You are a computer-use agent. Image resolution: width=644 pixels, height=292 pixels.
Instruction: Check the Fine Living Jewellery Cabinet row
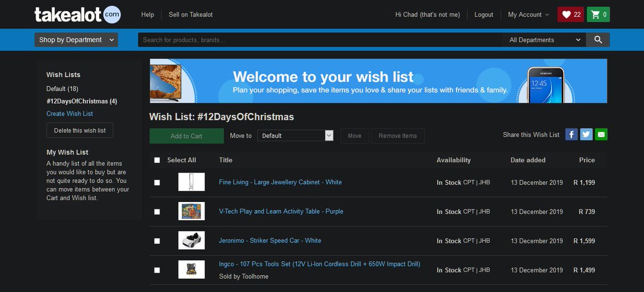tap(157, 183)
